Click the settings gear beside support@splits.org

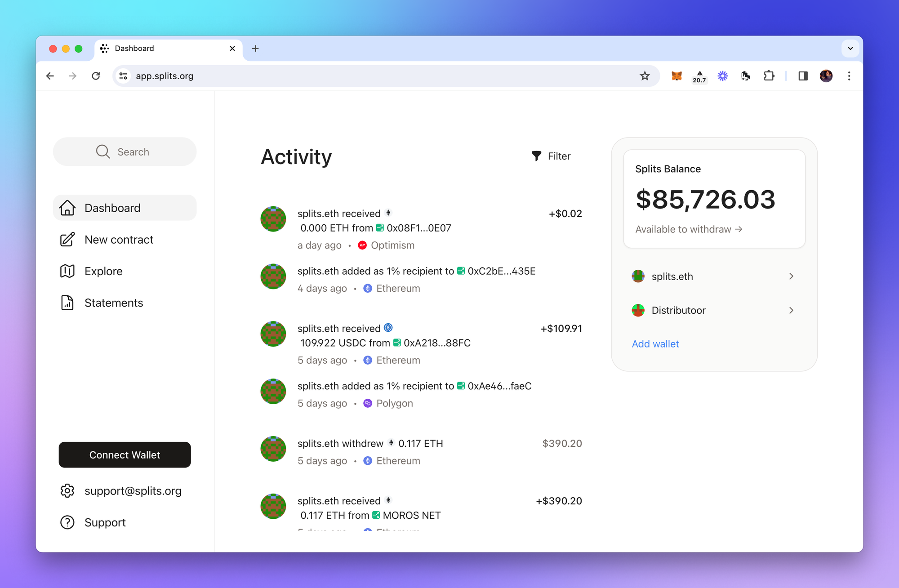(67, 490)
